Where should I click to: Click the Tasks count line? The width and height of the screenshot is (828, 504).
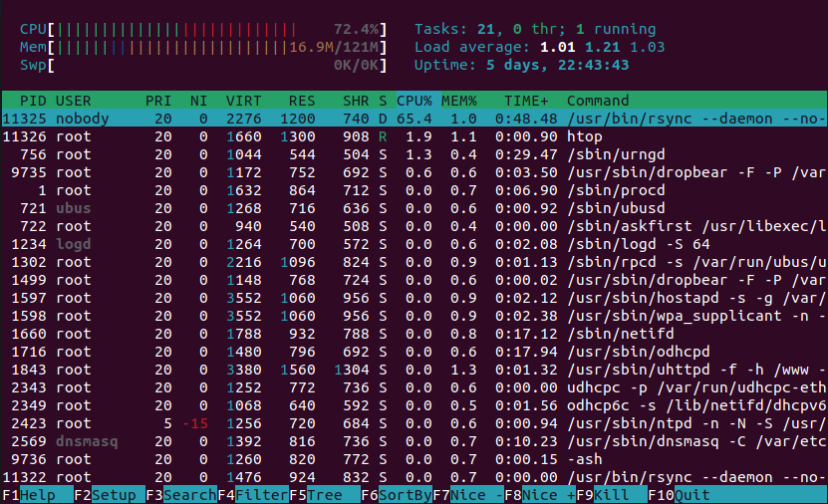535,29
